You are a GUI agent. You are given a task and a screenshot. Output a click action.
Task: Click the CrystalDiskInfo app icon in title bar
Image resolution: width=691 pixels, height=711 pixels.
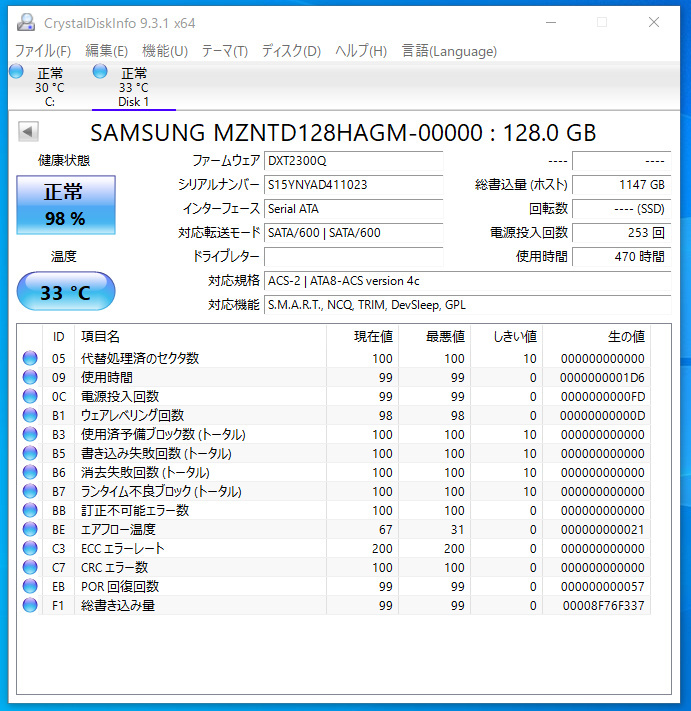[26, 22]
